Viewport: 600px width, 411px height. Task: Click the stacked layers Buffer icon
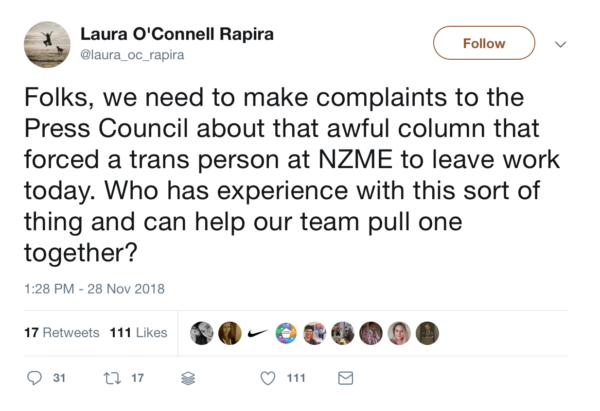(188, 379)
